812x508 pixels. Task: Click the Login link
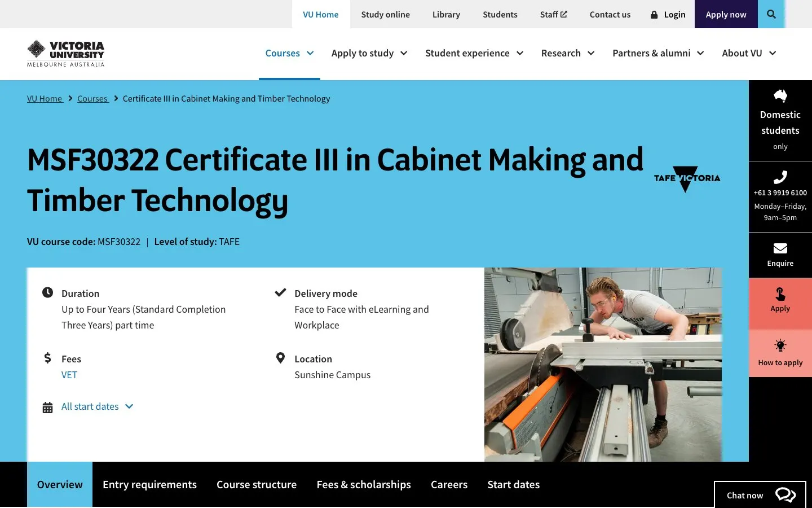[x=668, y=14]
